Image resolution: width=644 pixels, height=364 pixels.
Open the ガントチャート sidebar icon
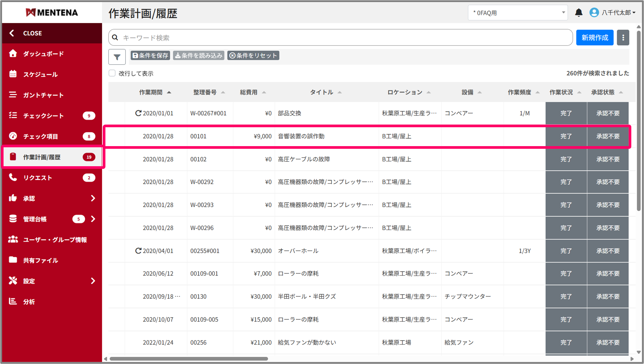[x=13, y=95]
